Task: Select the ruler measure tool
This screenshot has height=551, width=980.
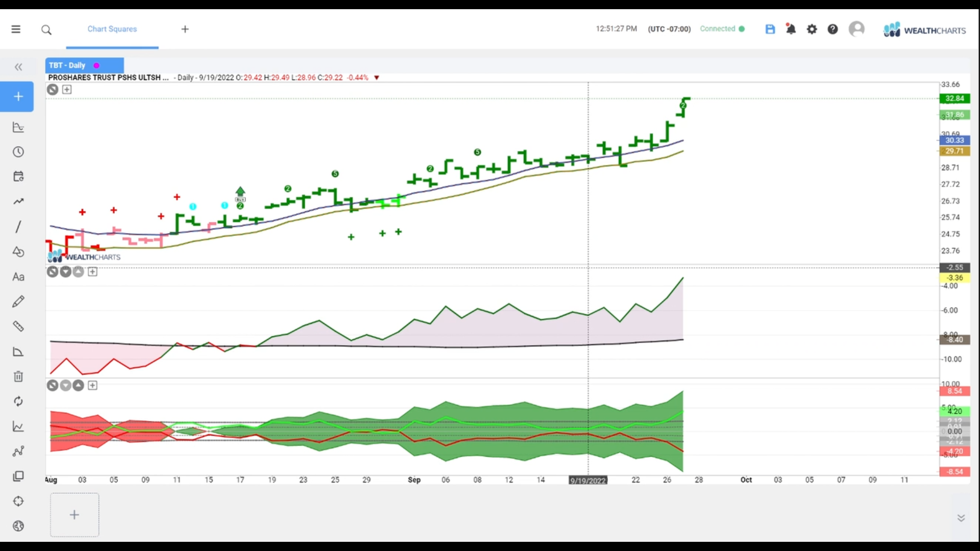Action: pyautogui.click(x=18, y=327)
